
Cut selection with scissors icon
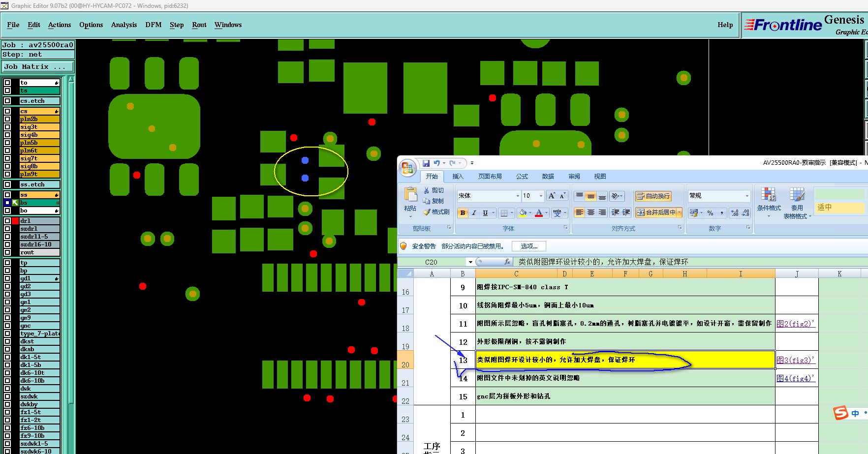click(x=427, y=190)
